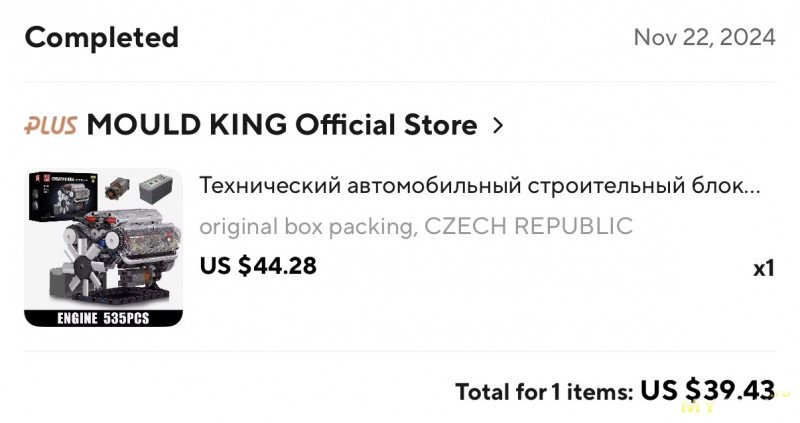
Task: Click the yellow watermark near the total
Action: point(696,405)
